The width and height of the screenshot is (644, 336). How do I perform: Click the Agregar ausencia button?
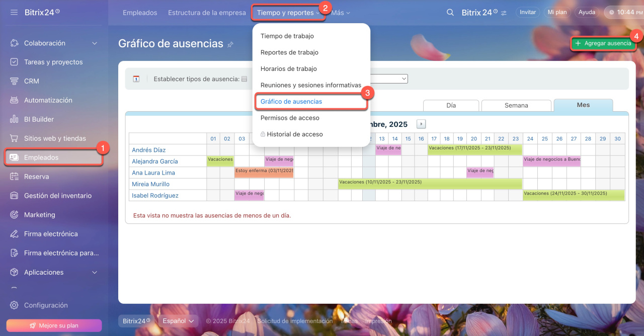pos(603,44)
